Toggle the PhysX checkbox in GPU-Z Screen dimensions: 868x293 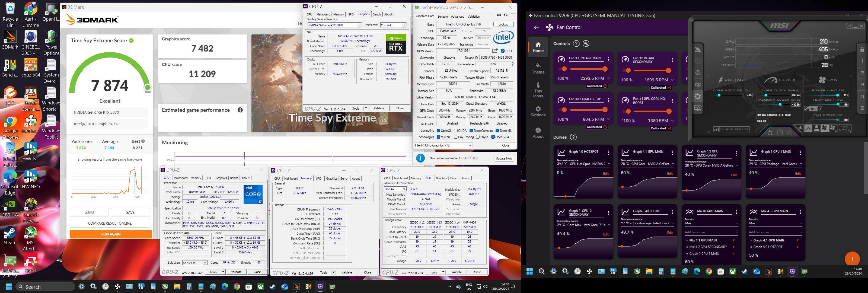point(478,137)
